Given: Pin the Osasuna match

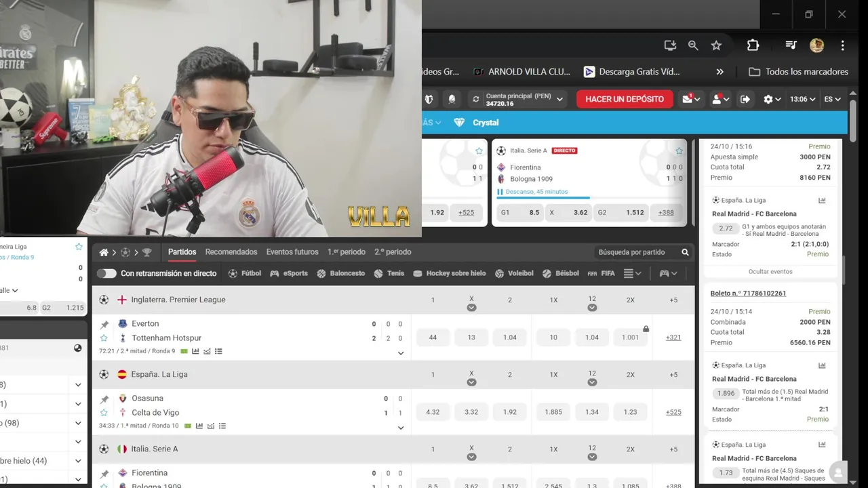Looking at the screenshot, I should tap(104, 399).
